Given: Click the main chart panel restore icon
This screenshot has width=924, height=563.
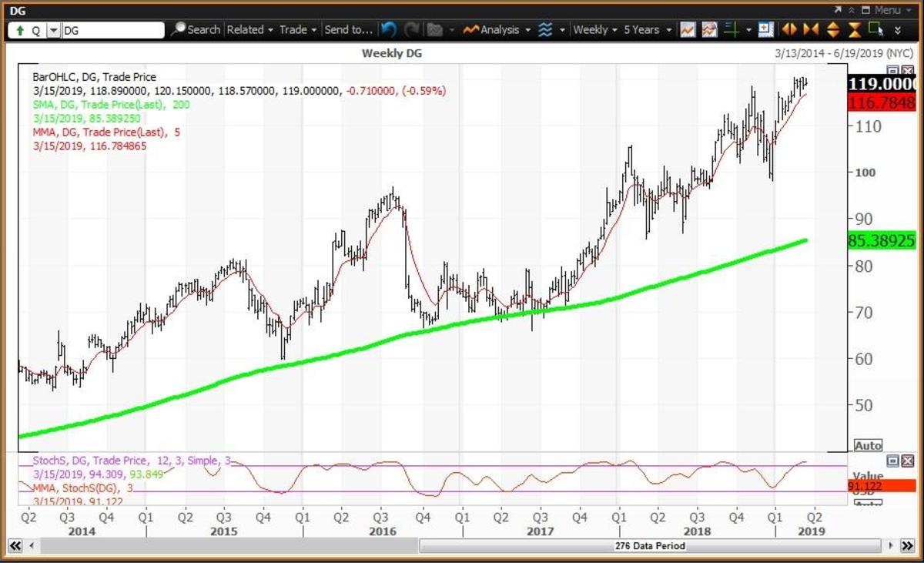Looking at the screenshot, I should [x=892, y=71].
